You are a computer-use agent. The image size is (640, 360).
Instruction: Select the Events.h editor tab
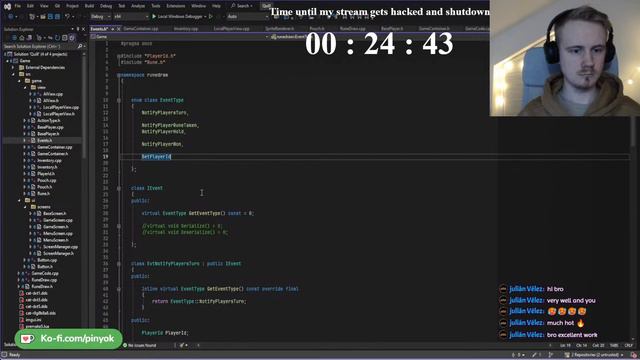100,29
